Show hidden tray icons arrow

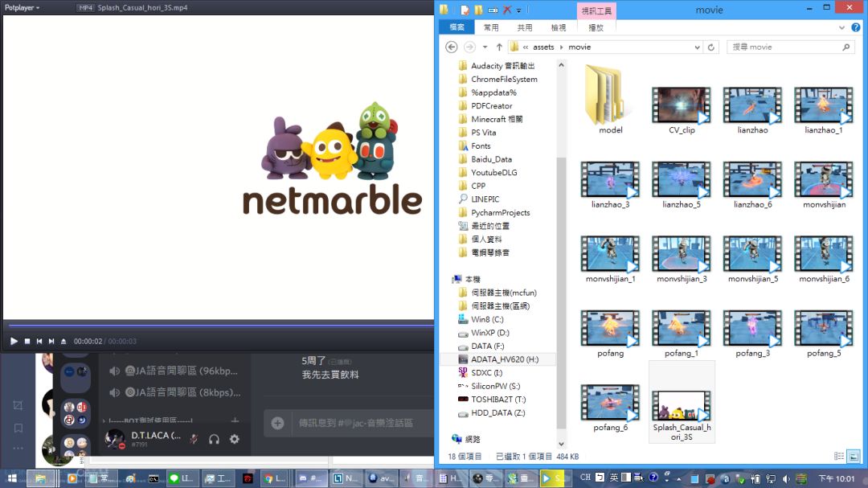coord(679,479)
